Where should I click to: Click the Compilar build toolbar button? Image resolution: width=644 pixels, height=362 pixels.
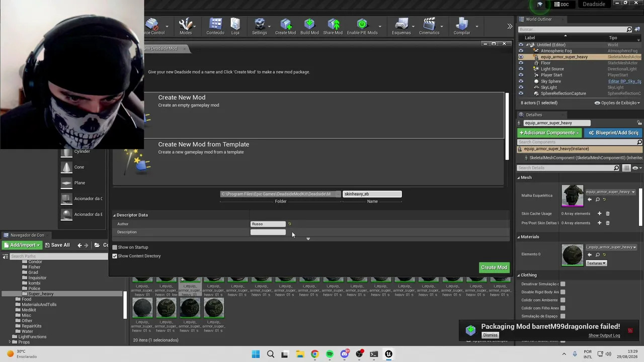[462, 27]
